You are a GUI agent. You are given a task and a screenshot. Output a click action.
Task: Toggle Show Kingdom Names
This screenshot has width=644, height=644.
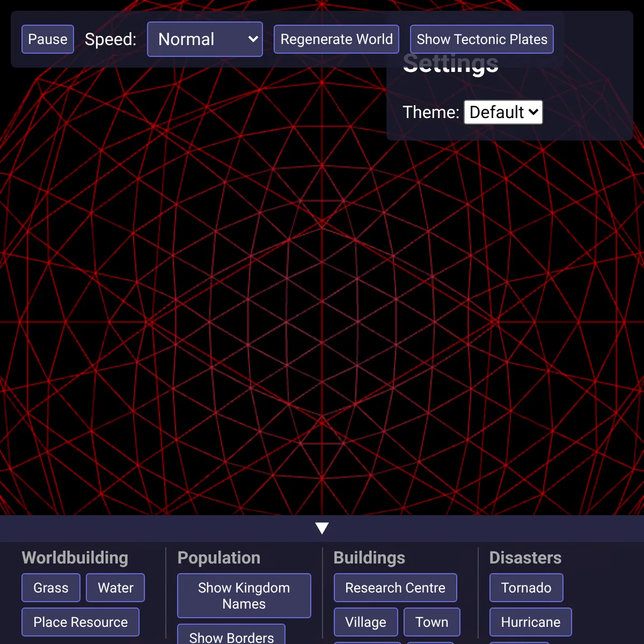(244, 596)
